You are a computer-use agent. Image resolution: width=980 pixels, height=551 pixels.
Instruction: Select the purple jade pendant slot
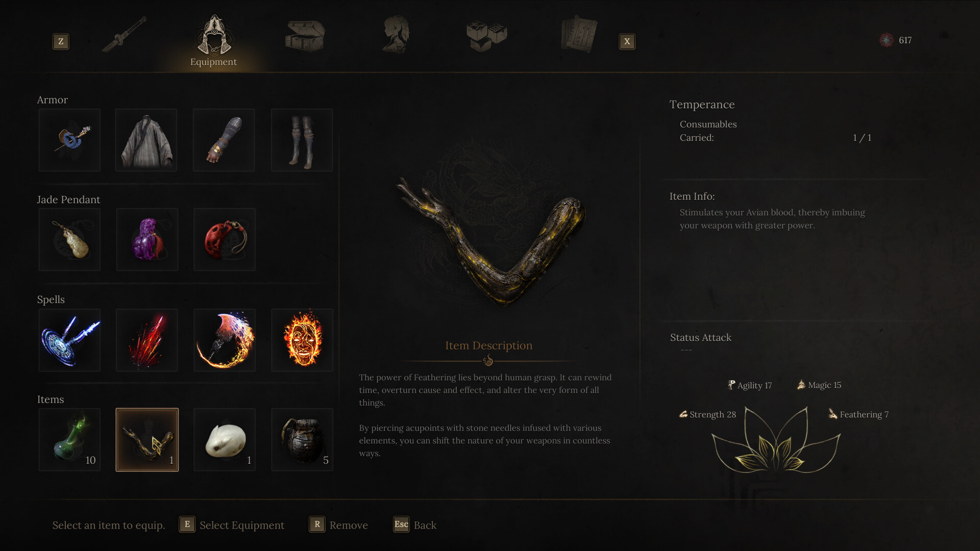(147, 239)
